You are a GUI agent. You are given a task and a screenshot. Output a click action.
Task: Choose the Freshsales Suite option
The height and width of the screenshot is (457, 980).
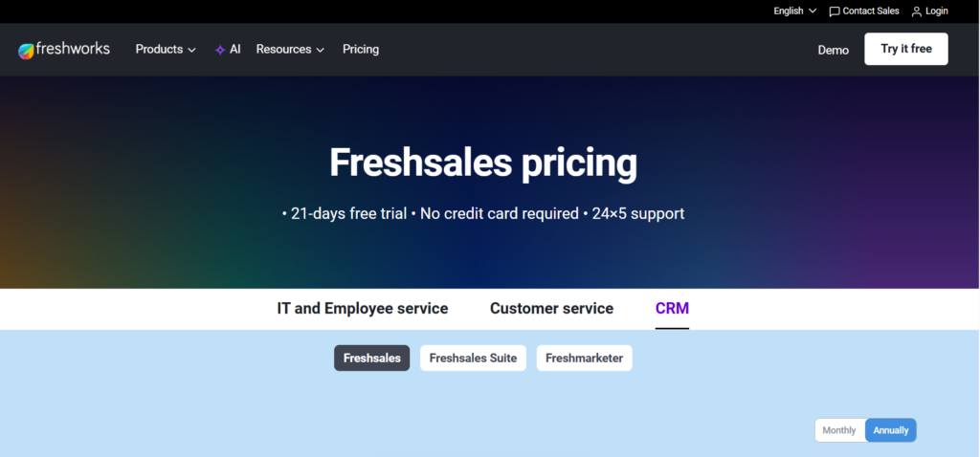pyautogui.click(x=473, y=359)
